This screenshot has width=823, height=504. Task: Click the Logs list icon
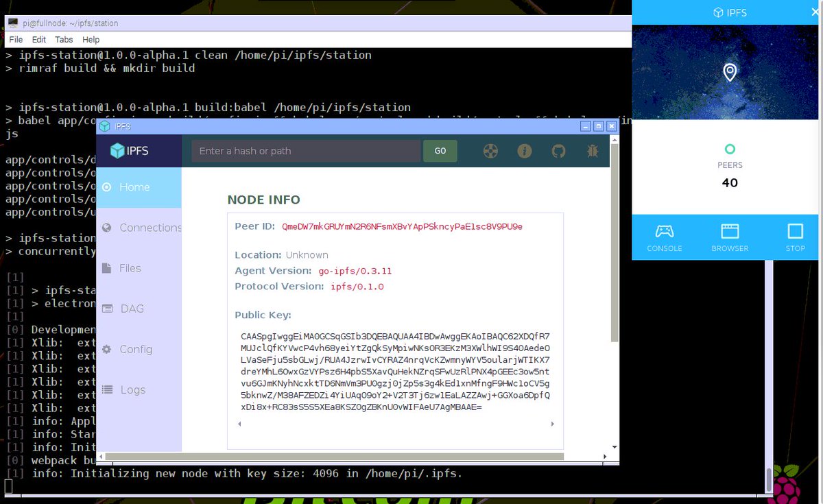click(x=106, y=389)
